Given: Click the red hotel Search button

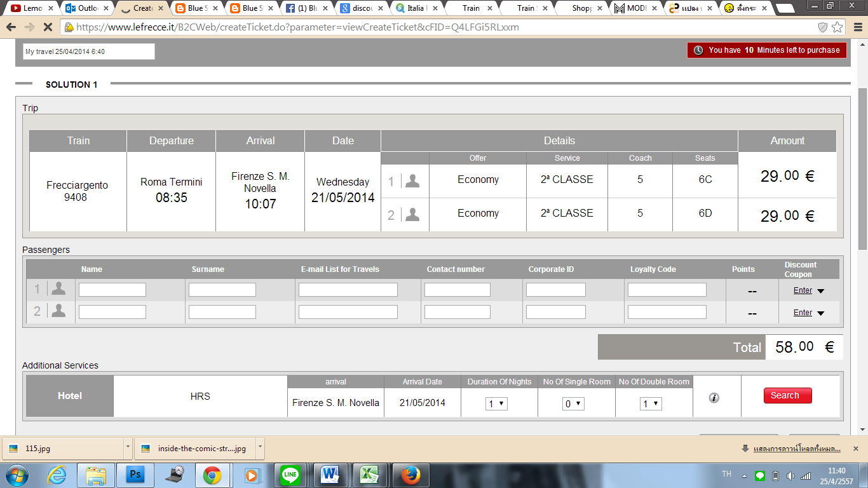Looking at the screenshot, I should click(787, 395).
